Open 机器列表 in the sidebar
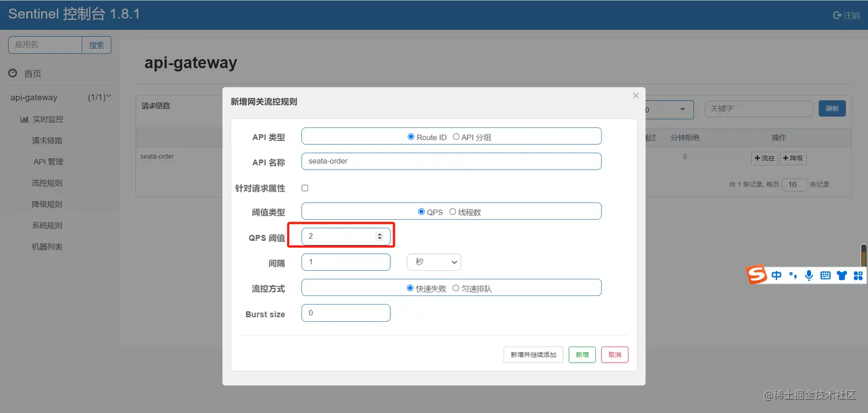The width and height of the screenshot is (868, 413). coord(47,247)
